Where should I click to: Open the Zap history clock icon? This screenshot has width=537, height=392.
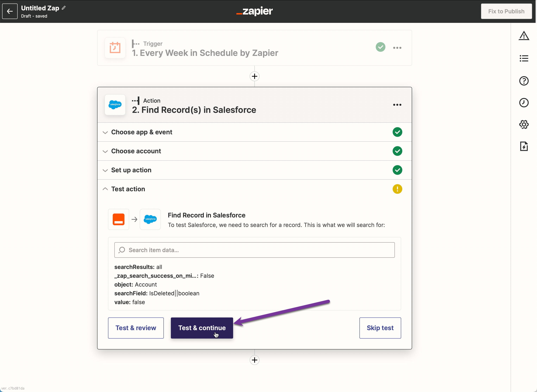pos(524,103)
